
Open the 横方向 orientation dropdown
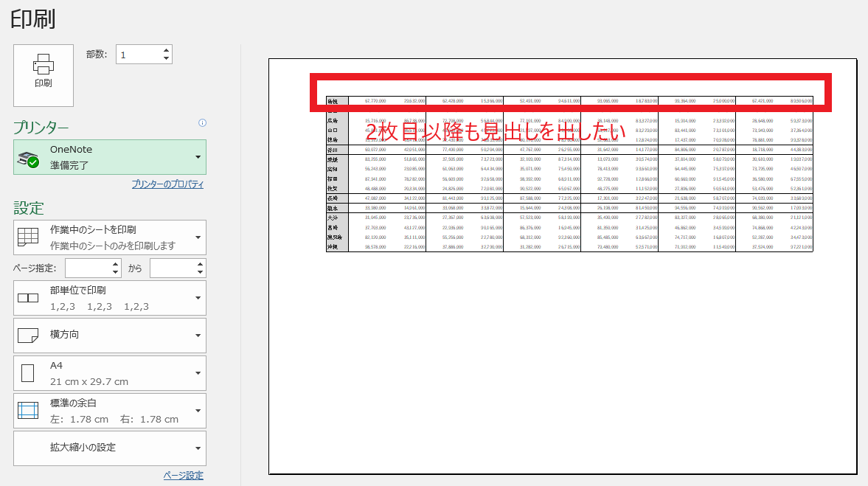point(198,336)
